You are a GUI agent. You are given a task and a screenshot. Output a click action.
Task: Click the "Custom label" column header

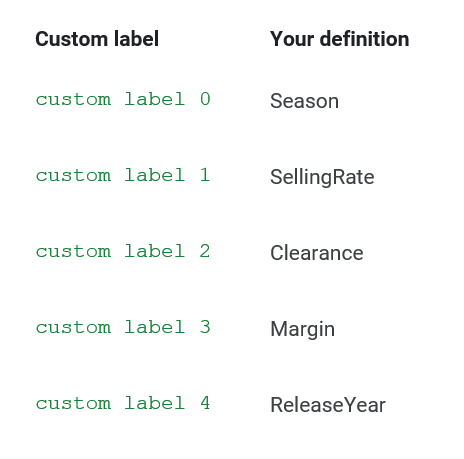97,39
